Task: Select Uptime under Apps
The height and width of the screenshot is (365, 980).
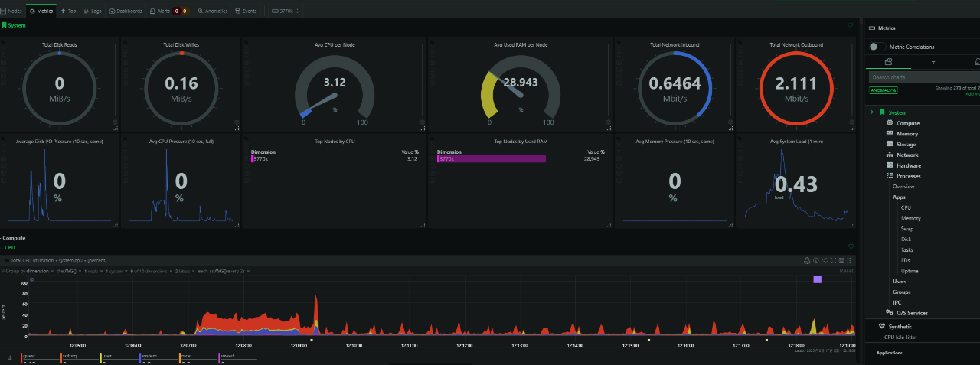Action: pos(910,271)
